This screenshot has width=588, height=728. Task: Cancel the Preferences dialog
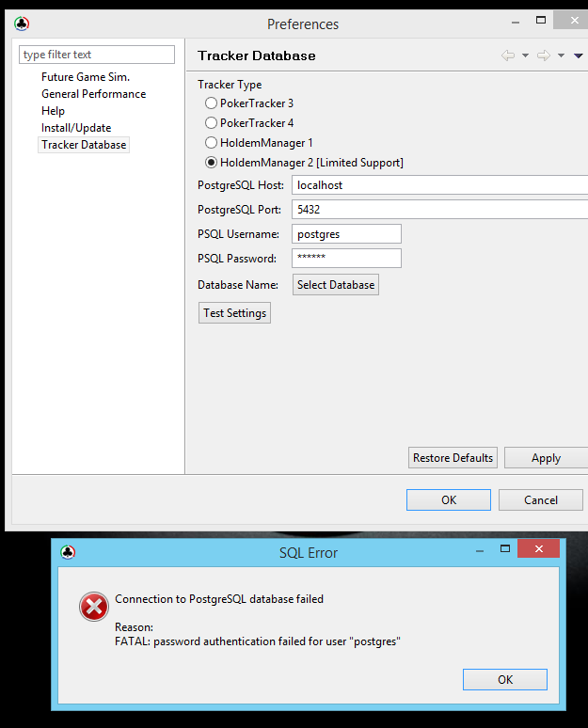(x=541, y=500)
